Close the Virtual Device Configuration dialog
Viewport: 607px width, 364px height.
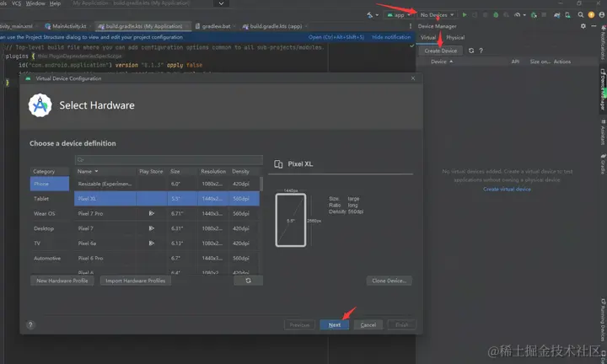click(413, 78)
